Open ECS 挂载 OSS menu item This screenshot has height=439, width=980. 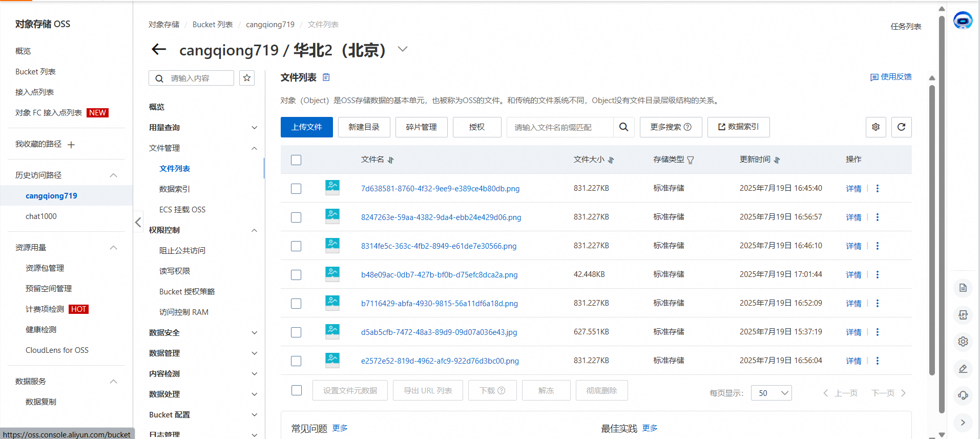(x=182, y=210)
